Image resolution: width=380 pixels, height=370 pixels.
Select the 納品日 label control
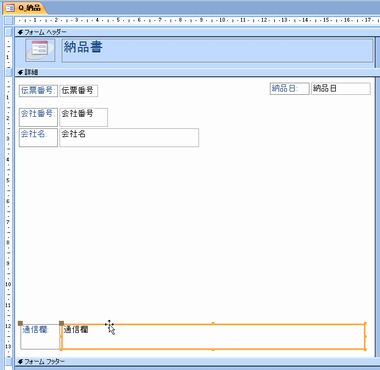(289, 89)
